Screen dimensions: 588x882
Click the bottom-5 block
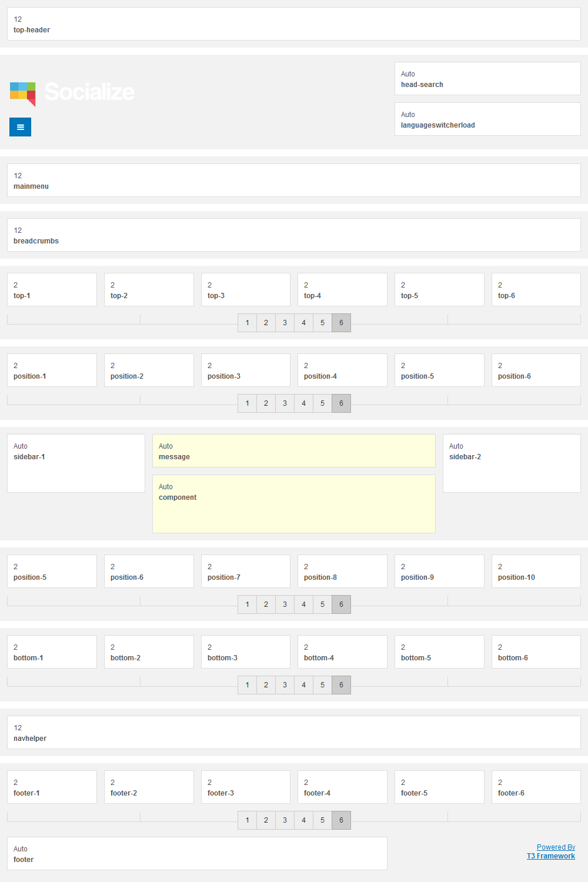[x=439, y=652]
